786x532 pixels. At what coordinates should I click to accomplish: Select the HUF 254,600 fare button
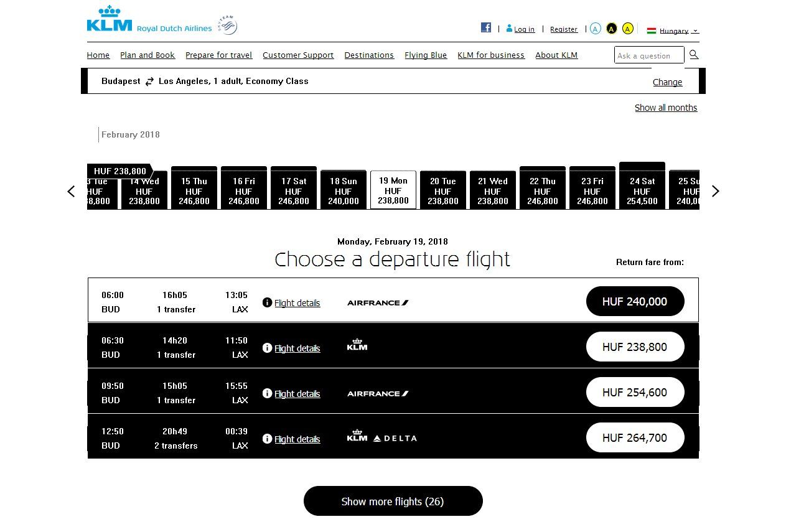(635, 392)
